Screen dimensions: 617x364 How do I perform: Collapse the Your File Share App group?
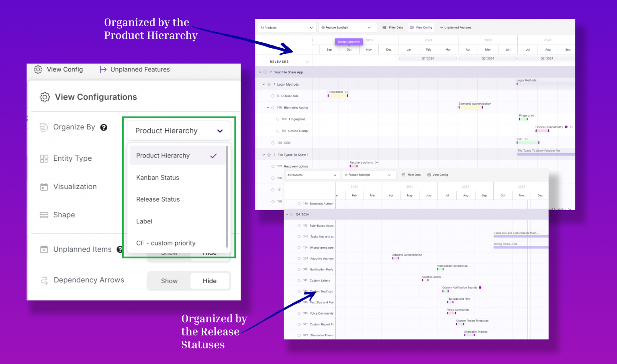click(260, 72)
